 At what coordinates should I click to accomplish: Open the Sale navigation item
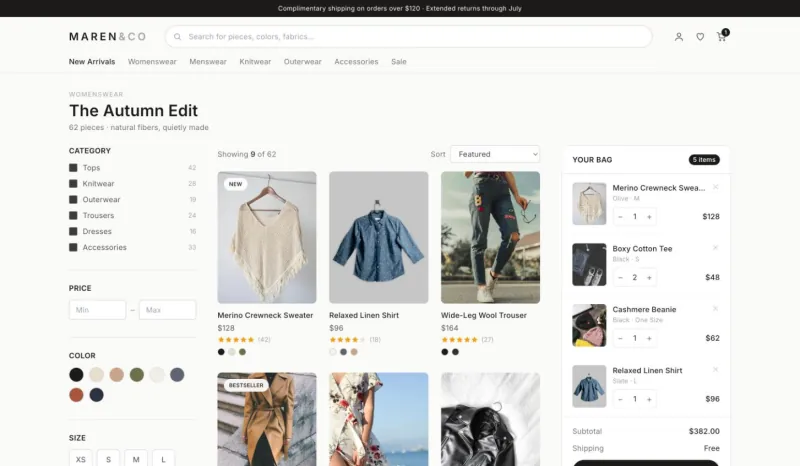399,62
